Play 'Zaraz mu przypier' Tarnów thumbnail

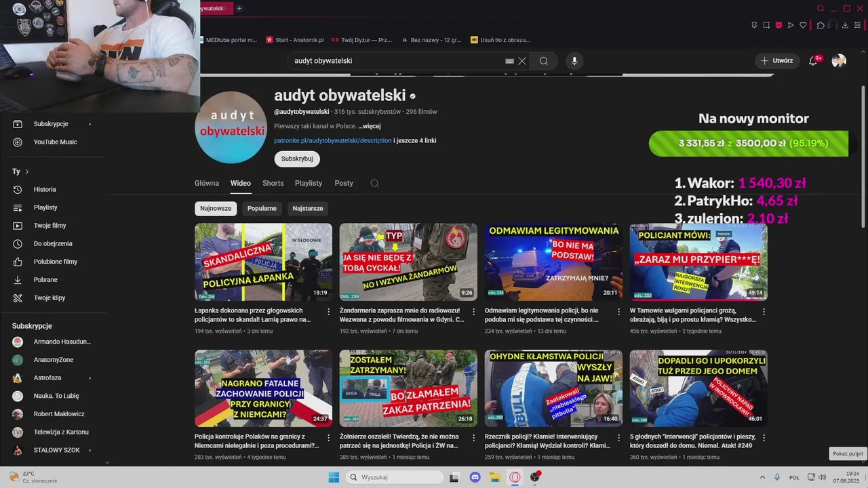(x=698, y=262)
